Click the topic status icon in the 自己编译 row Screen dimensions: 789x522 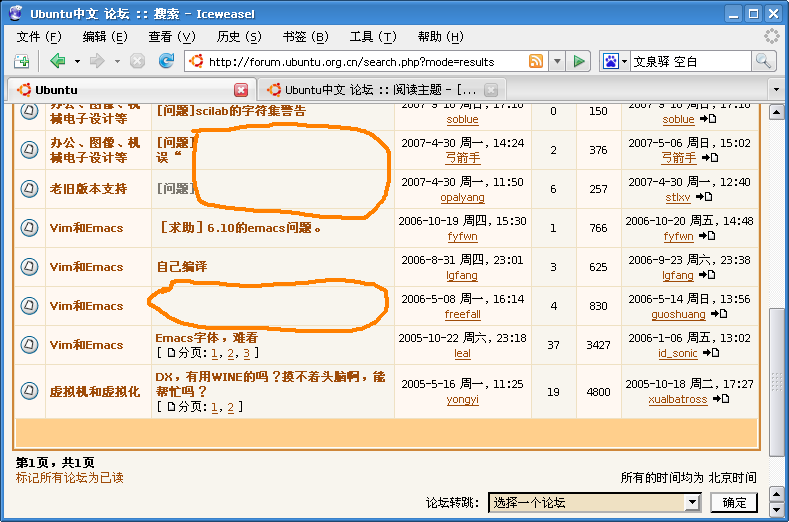coord(29,266)
